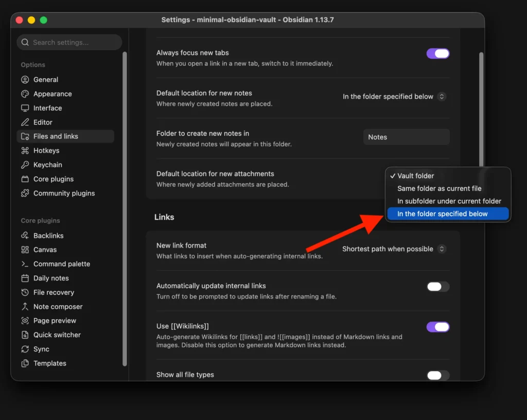This screenshot has height=420, width=527.
Task: Click the Page preview icon
Action: 25,321
